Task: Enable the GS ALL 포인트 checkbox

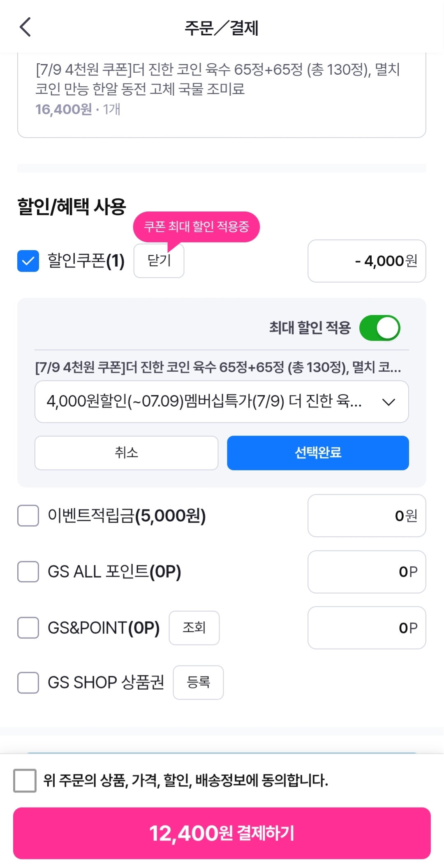Action: click(28, 571)
